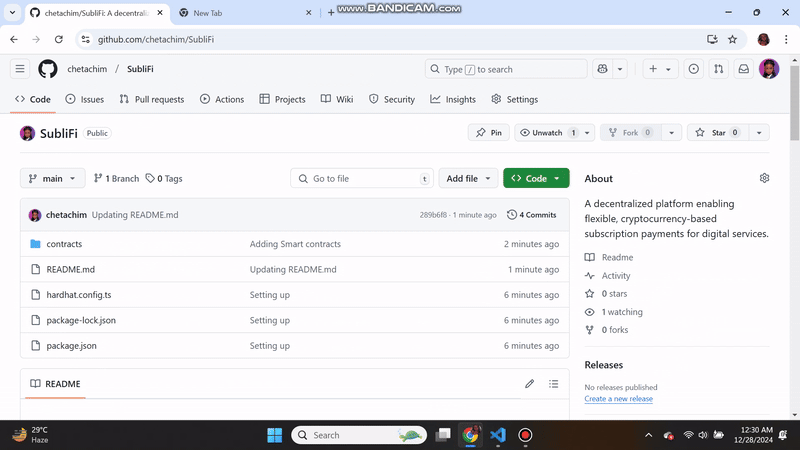This screenshot has height=450, width=800.
Task: Open the Wiki tab
Action: (337, 99)
